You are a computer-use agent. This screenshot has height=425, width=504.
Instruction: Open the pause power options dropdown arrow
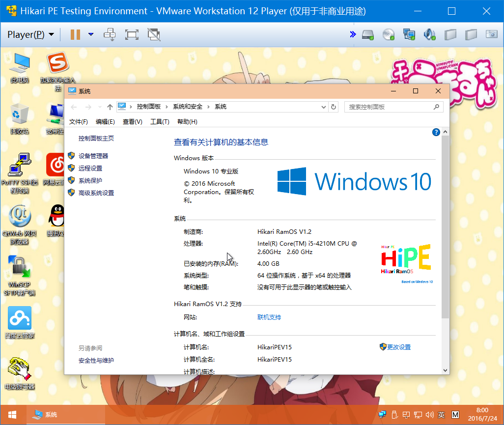click(91, 34)
